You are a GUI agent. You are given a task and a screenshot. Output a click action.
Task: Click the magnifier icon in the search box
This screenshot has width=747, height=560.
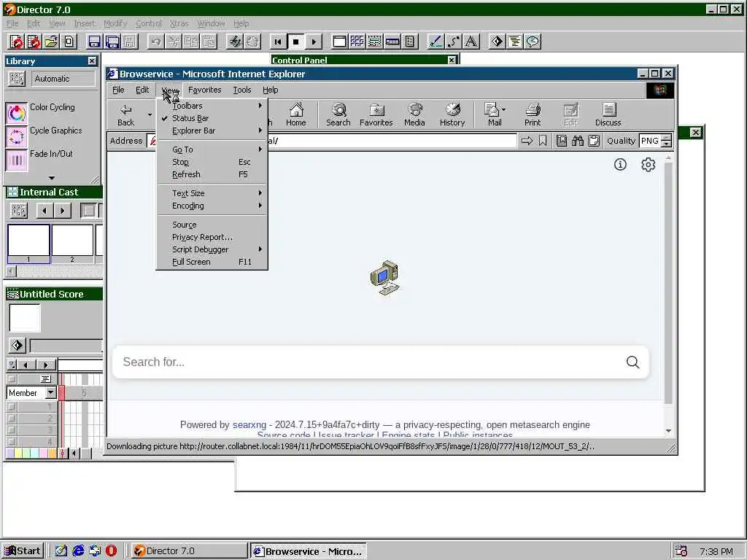[632, 362]
